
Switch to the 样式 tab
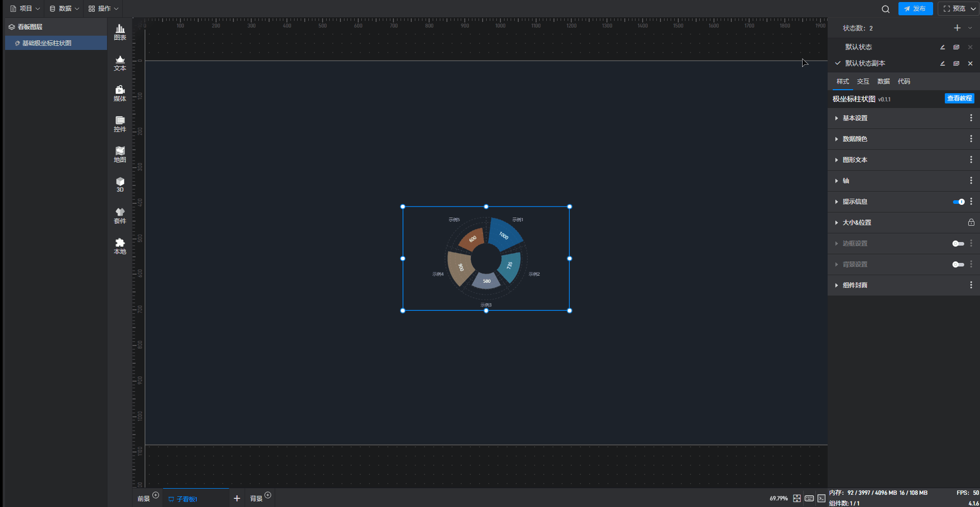tap(843, 82)
